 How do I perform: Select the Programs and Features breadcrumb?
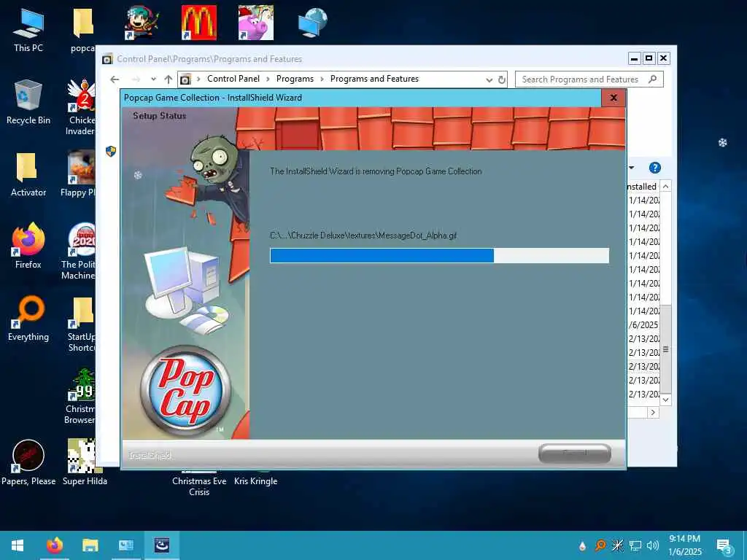[374, 79]
